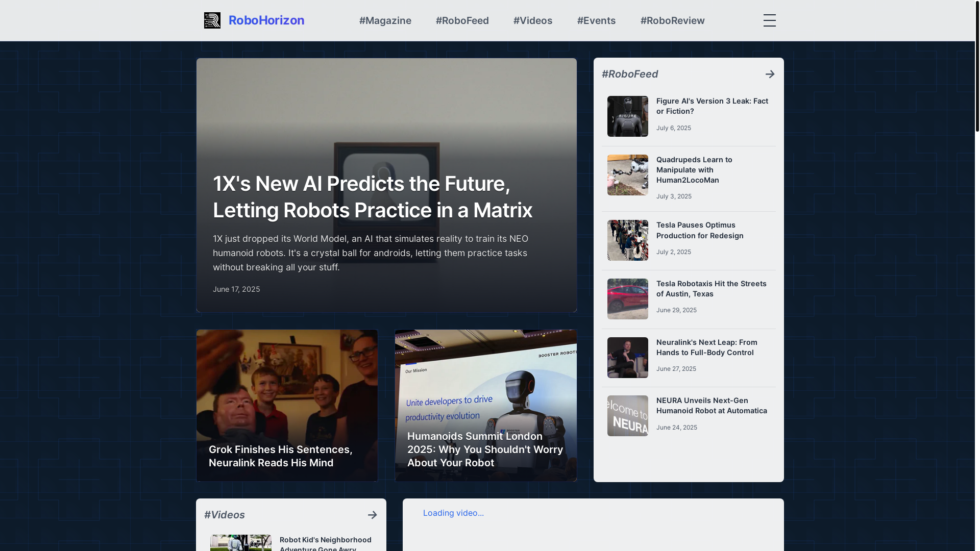This screenshot has width=980, height=551.
Task: Click the July 6, 2025 date
Action: point(674,128)
